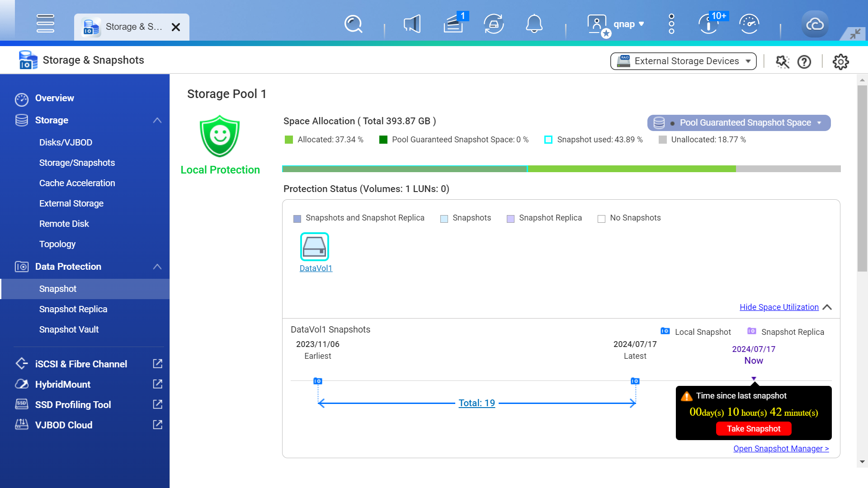Image resolution: width=868 pixels, height=488 pixels.
Task: Click the Local Protection shield icon
Action: point(220,136)
